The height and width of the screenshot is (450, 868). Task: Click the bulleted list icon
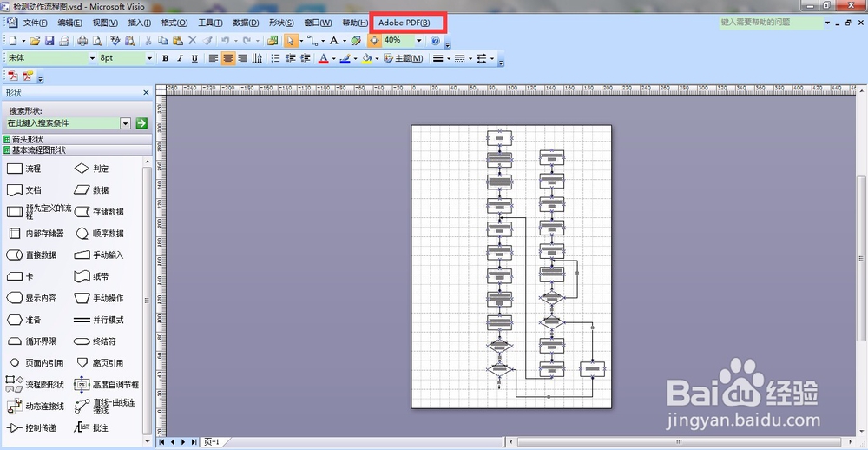275,58
